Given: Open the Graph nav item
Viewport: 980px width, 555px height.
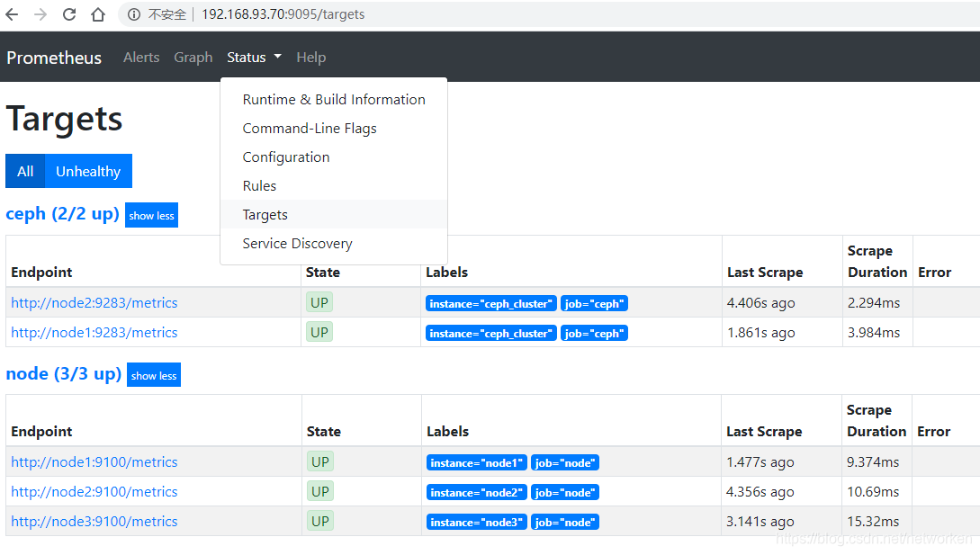Looking at the screenshot, I should (x=193, y=58).
